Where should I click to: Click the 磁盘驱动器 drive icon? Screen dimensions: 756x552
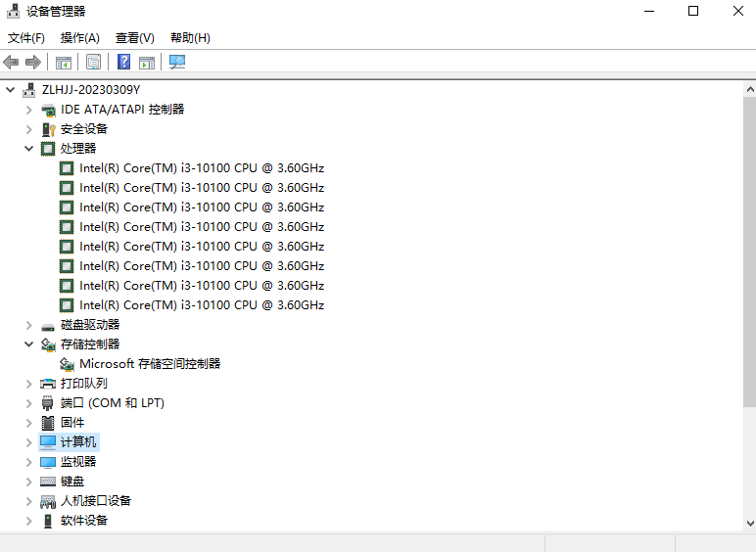click(48, 326)
